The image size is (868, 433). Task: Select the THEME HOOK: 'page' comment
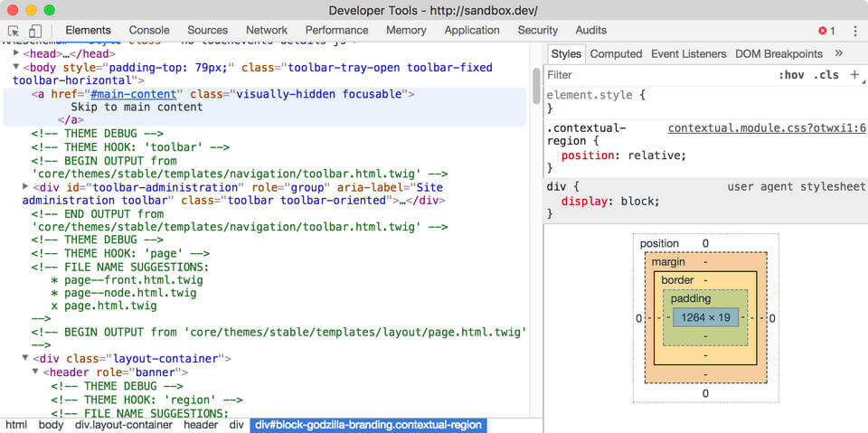click(x=120, y=254)
